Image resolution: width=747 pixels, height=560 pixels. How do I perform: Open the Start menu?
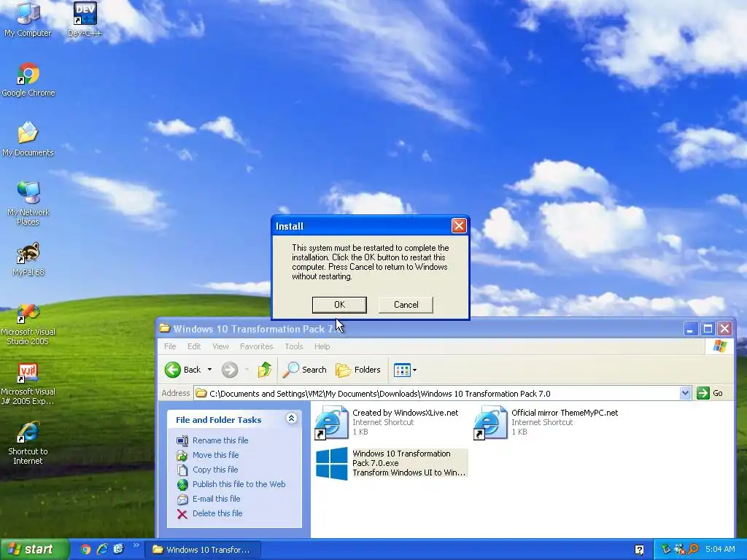(x=34, y=550)
